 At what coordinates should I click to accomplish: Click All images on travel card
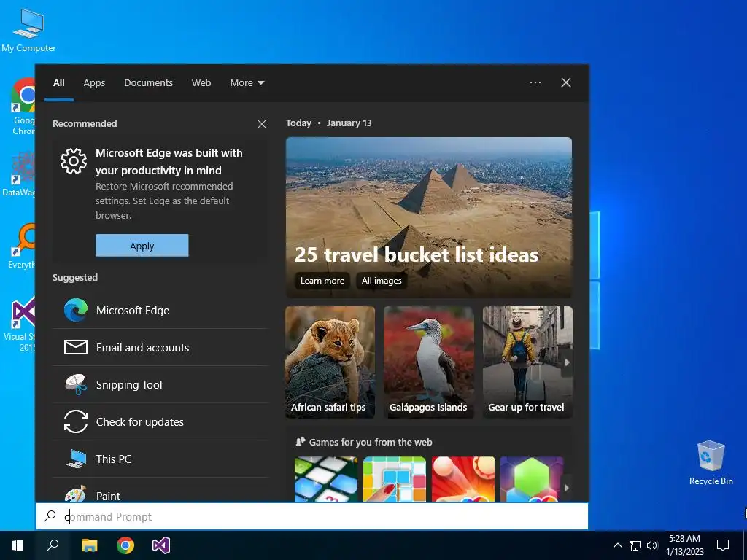[382, 281]
